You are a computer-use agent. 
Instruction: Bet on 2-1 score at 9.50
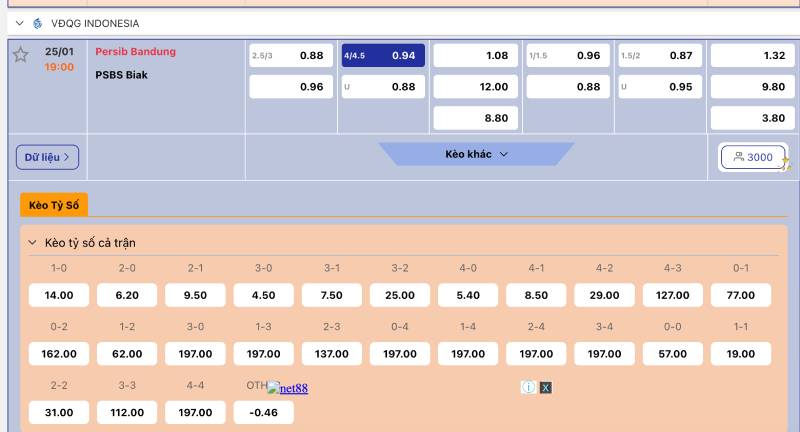coord(195,295)
